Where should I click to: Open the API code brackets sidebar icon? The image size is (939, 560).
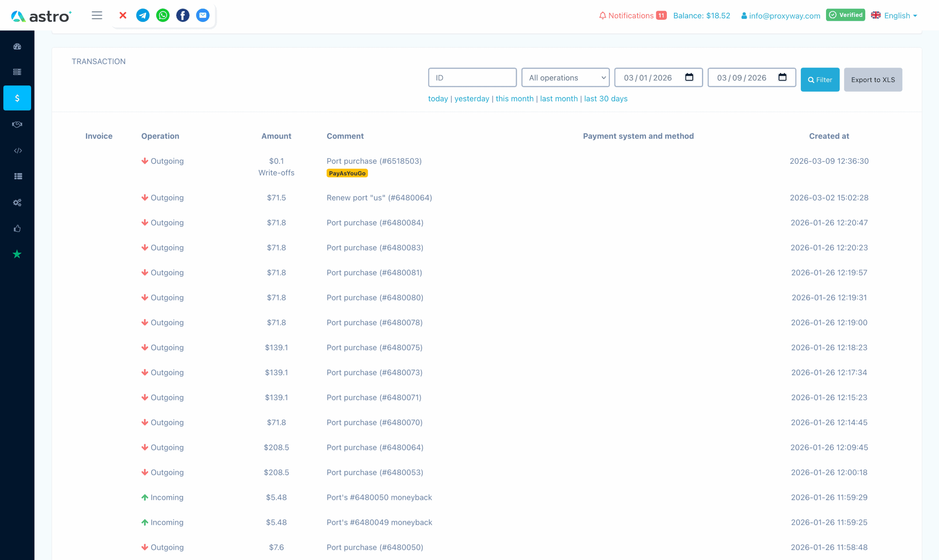point(17,151)
